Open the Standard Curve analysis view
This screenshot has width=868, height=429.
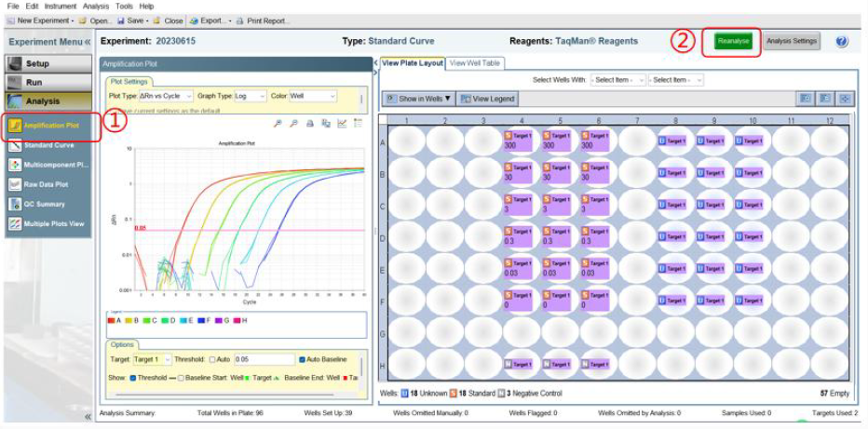point(48,145)
